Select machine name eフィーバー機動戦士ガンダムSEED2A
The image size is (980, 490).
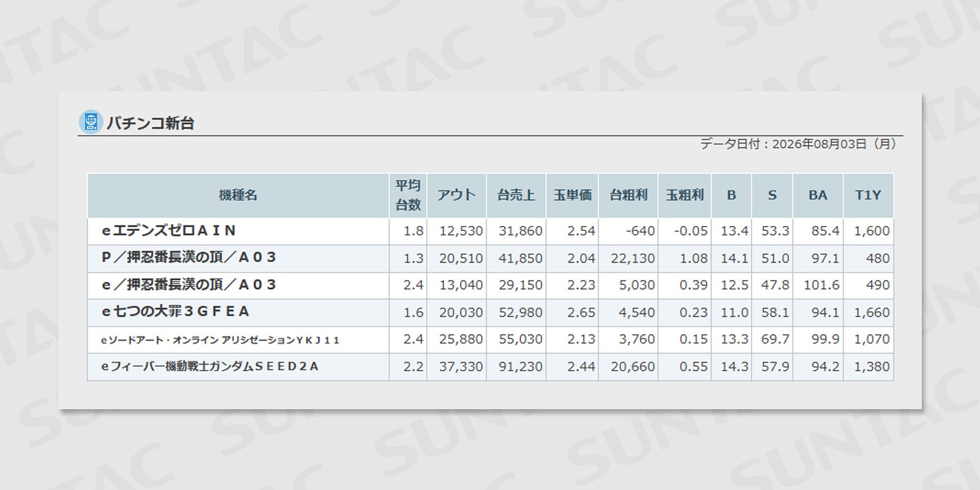click(x=209, y=367)
